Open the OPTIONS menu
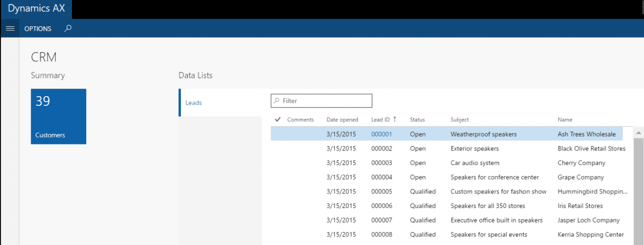 (38, 29)
